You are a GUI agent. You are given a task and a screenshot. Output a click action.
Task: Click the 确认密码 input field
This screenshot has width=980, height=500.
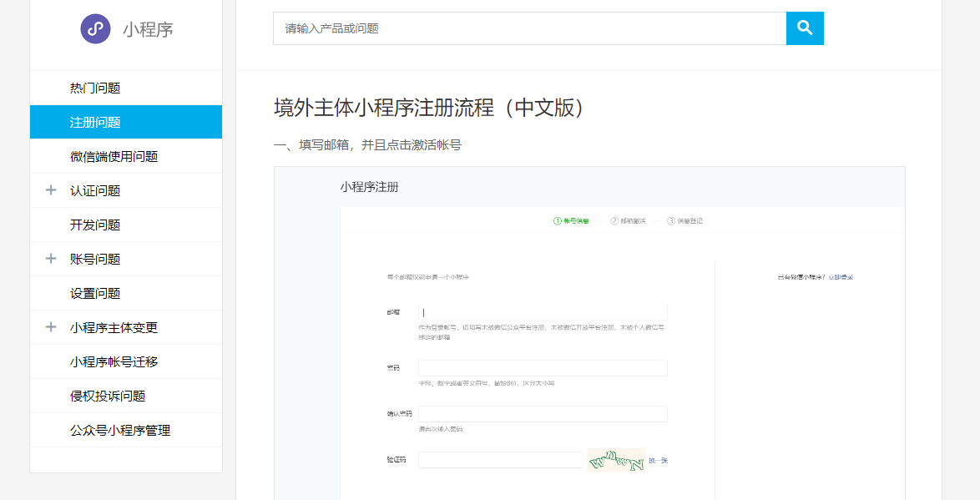click(543, 414)
